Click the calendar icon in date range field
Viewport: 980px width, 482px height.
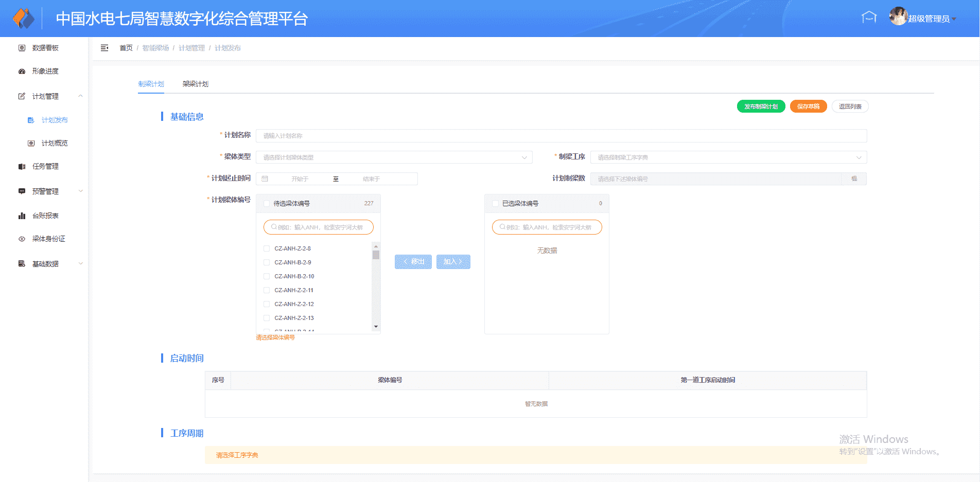click(265, 179)
